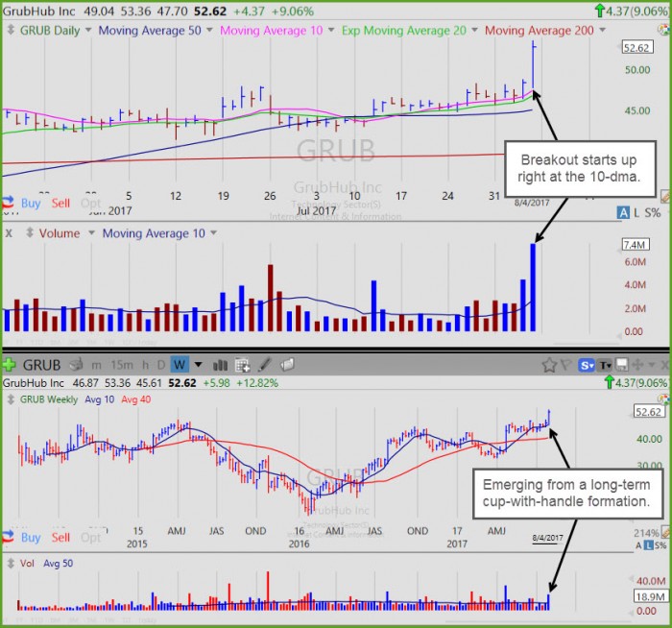Image resolution: width=672 pixels, height=628 pixels.
Task: Switch to monthly m timeframe
Action: tap(96, 365)
